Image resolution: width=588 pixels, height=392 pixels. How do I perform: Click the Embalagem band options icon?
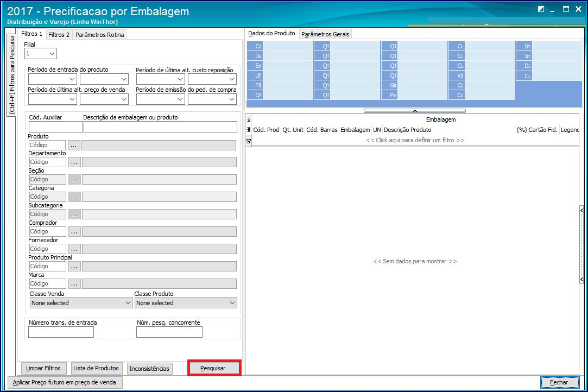pyautogui.click(x=249, y=119)
